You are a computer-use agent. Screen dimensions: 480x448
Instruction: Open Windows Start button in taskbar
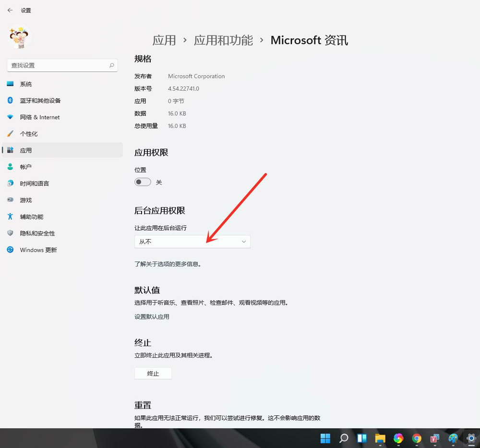[325, 438]
